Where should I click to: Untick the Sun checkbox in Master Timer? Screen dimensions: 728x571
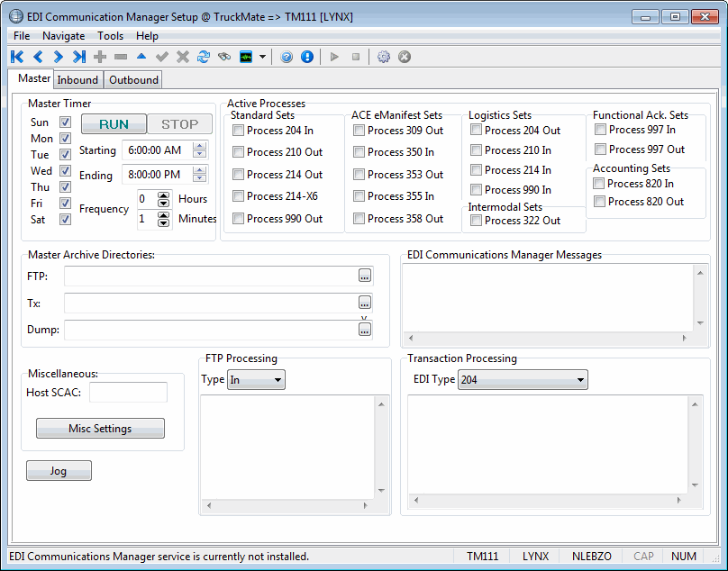click(x=65, y=122)
